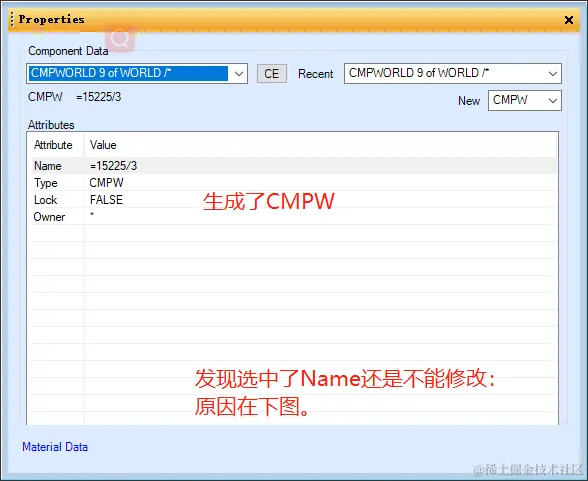Select the Lock attribute row
Image resolution: width=588 pixels, height=481 pixels.
click(293, 200)
